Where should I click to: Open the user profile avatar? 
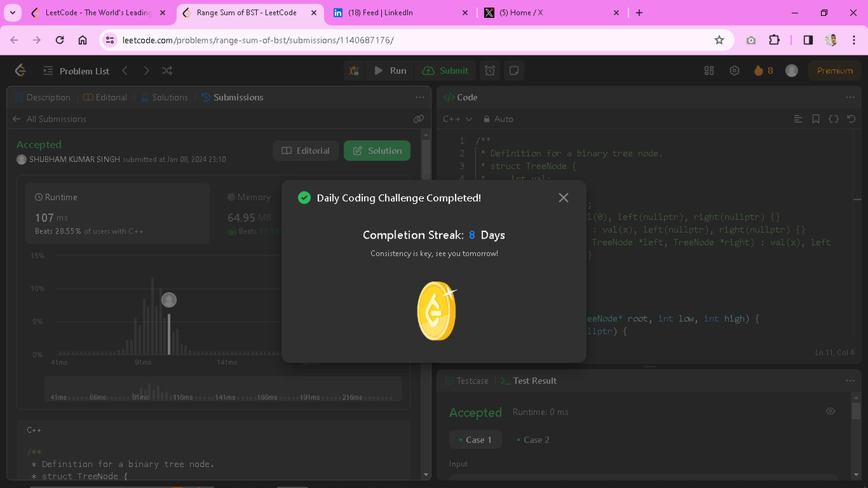click(792, 71)
